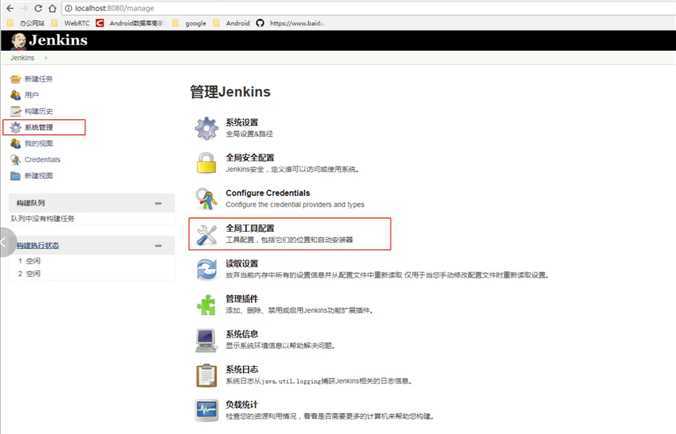The width and height of the screenshot is (676, 434).
Task: Click the 读取设置 reload arrows icon
Action: [207, 269]
